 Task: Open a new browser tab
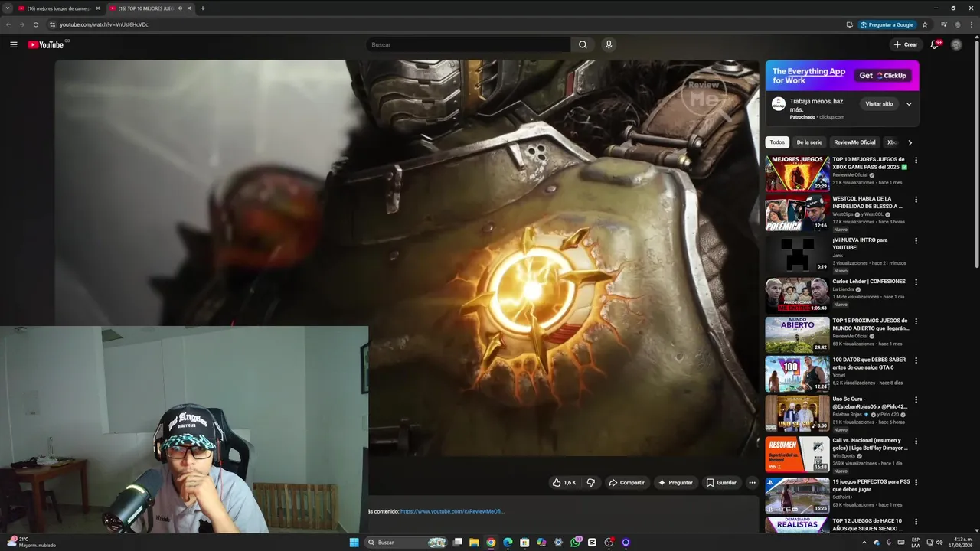coord(202,8)
